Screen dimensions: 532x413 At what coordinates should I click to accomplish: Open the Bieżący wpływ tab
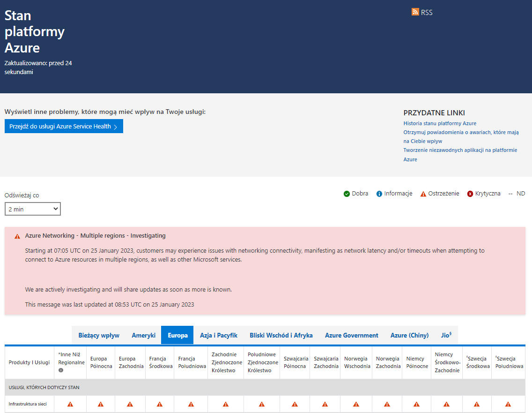99,335
